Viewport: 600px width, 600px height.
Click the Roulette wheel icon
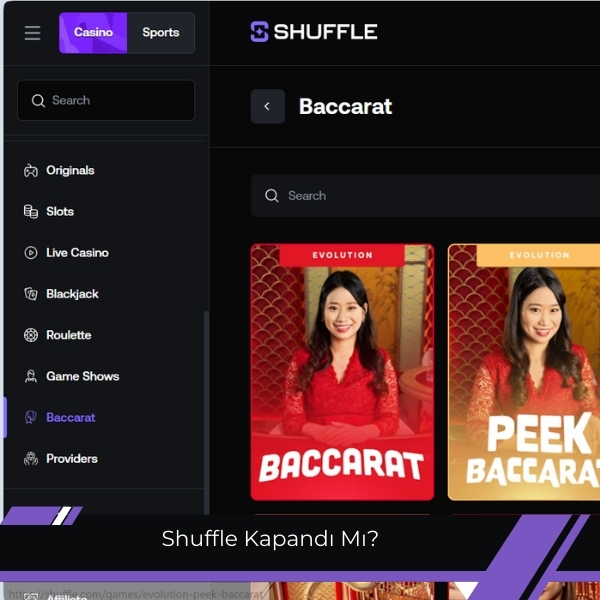pyautogui.click(x=31, y=335)
